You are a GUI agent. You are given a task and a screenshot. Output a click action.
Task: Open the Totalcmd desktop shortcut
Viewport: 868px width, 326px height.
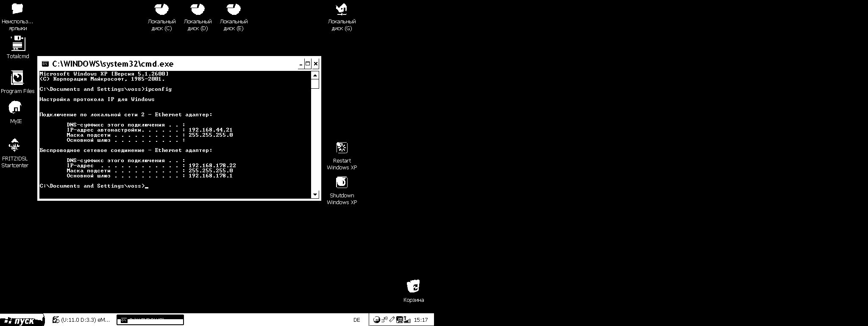point(18,44)
